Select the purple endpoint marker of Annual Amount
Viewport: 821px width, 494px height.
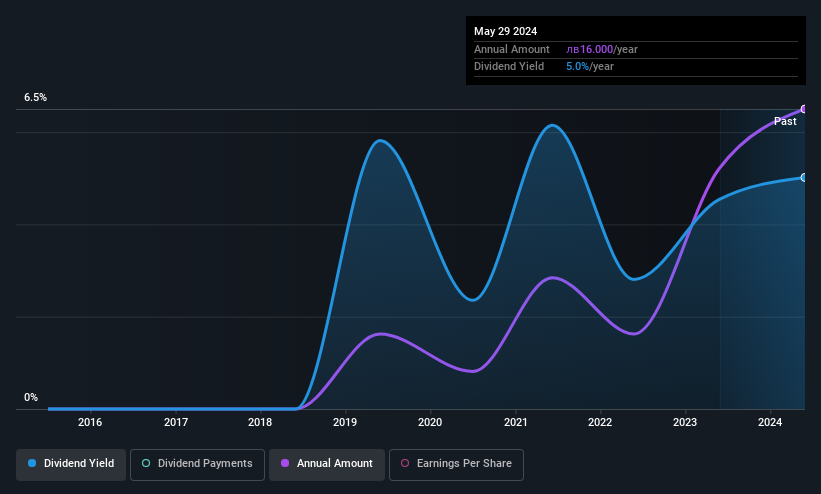coord(804,109)
